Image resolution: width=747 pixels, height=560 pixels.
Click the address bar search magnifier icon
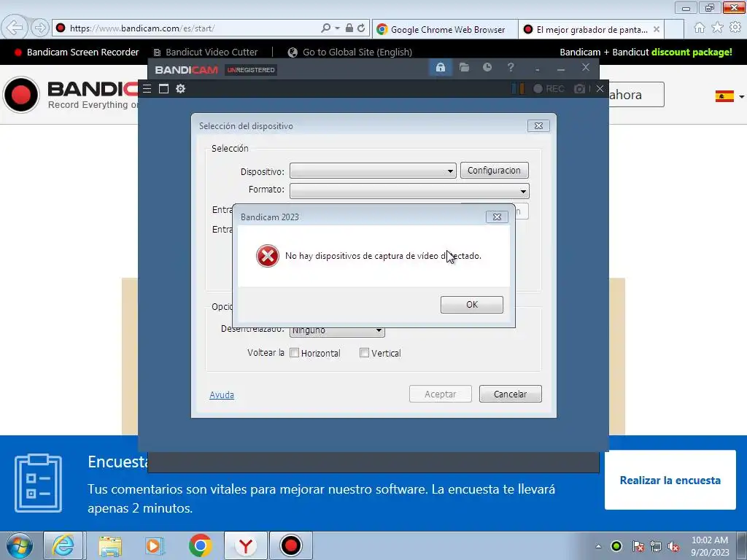(325, 28)
